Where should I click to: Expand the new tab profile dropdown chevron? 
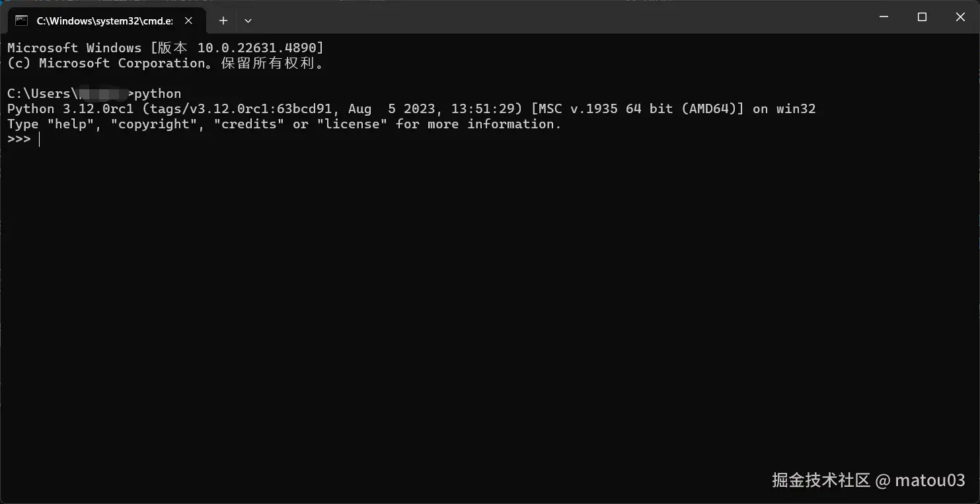pos(248,21)
